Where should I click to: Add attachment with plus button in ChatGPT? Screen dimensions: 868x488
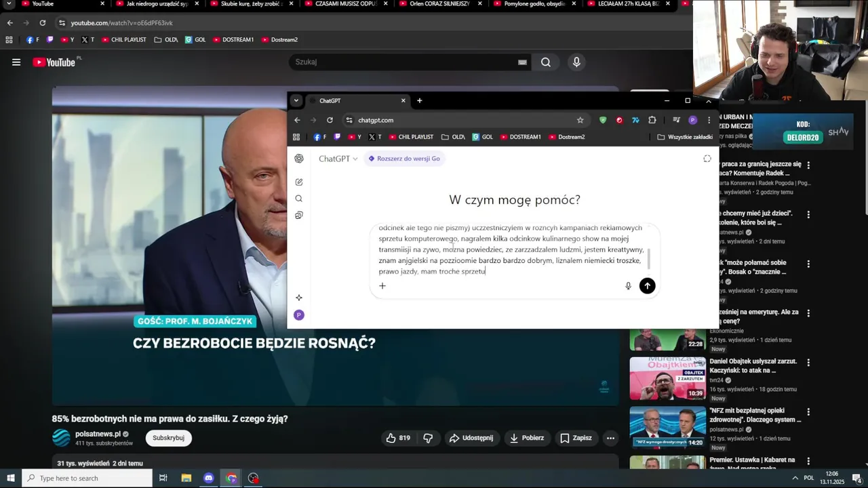click(x=382, y=286)
